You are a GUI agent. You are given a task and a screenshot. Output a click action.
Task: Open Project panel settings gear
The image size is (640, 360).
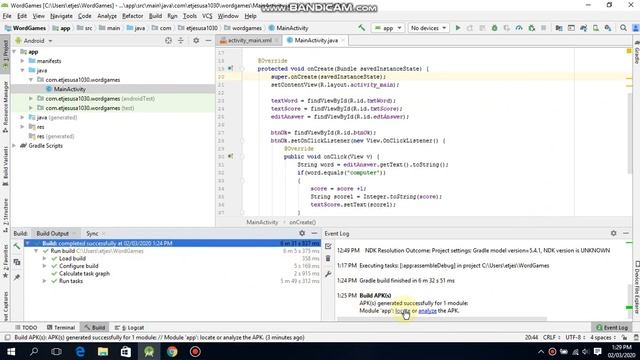[196, 40]
